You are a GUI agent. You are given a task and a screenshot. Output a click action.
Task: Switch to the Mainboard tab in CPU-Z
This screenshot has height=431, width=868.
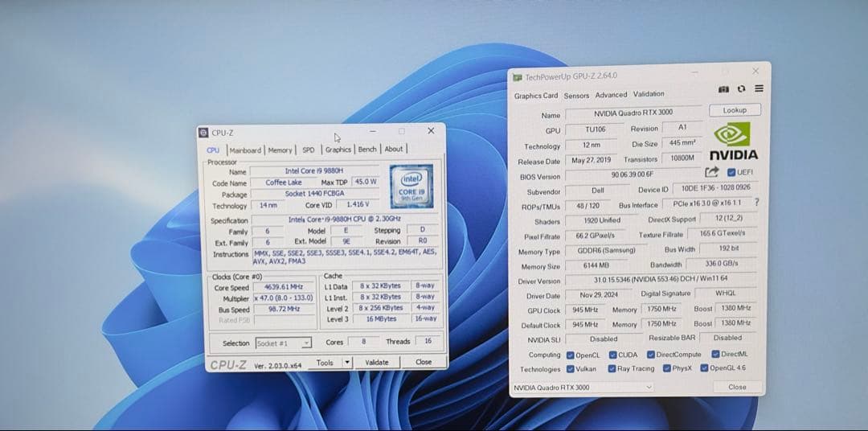click(245, 150)
